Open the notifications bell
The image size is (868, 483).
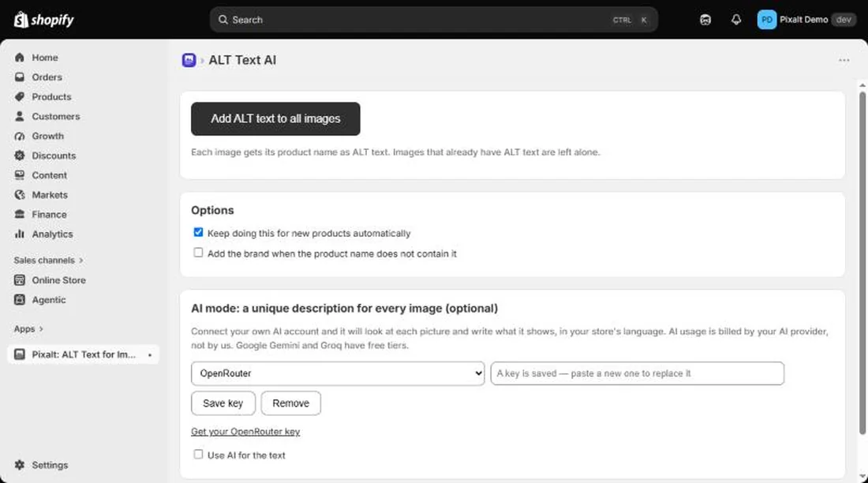(735, 20)
